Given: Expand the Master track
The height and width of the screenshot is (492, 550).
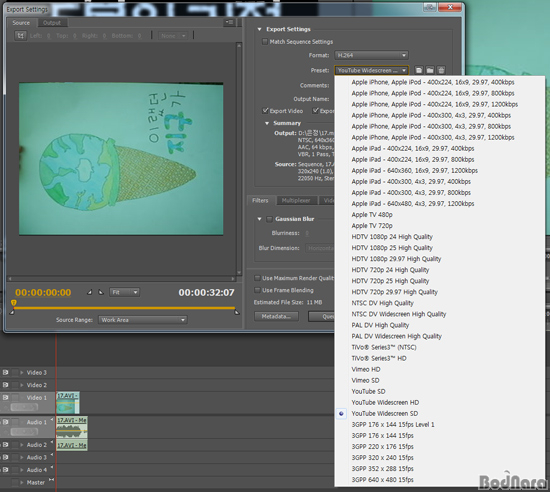Looking at the screenshot, I should (x=22, y=483).
